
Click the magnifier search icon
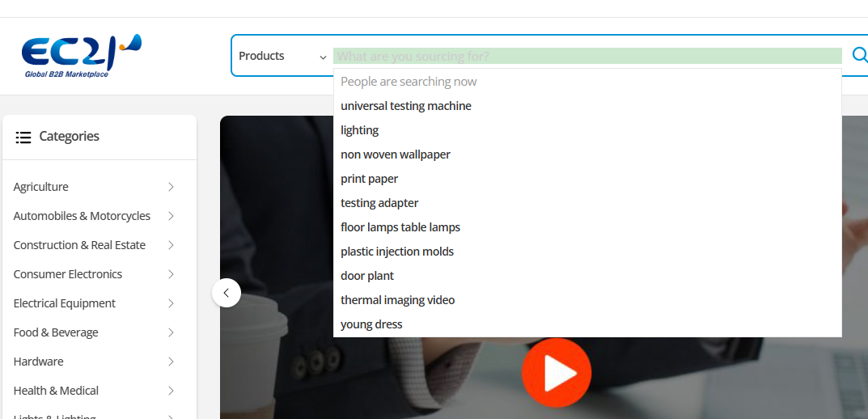(x=860, y=55)
